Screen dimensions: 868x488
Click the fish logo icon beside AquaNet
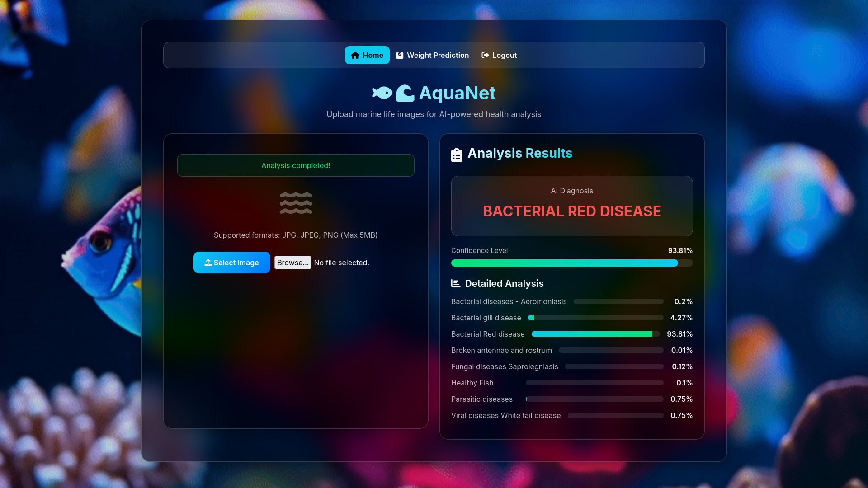pyautogui.click(x=382, y=93)
